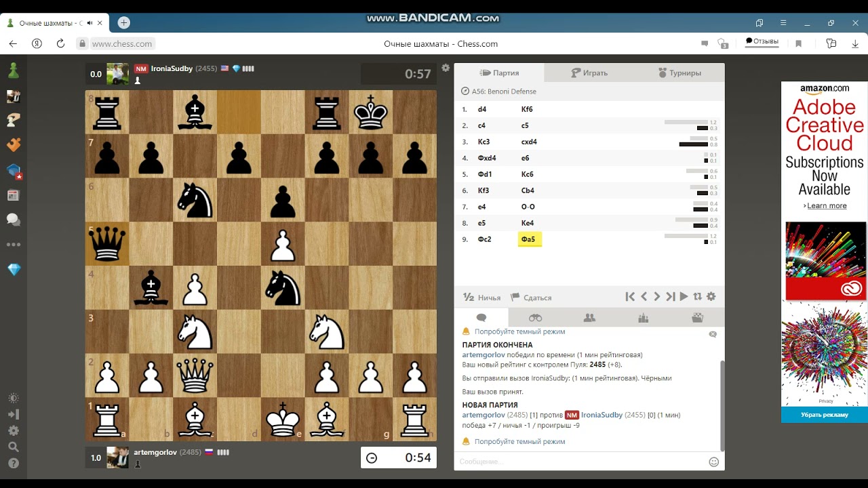Open the chat bubble tab
Viewport: 868px width, 488px height.
point(481,317)
